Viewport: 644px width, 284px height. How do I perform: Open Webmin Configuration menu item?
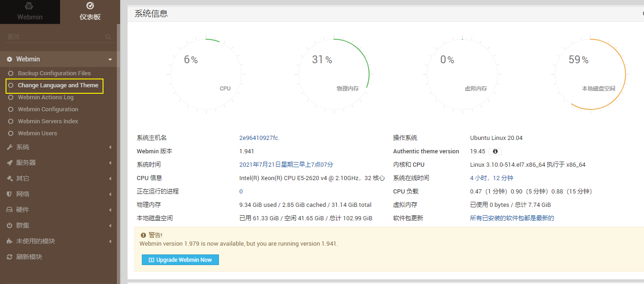click(48, 109)
